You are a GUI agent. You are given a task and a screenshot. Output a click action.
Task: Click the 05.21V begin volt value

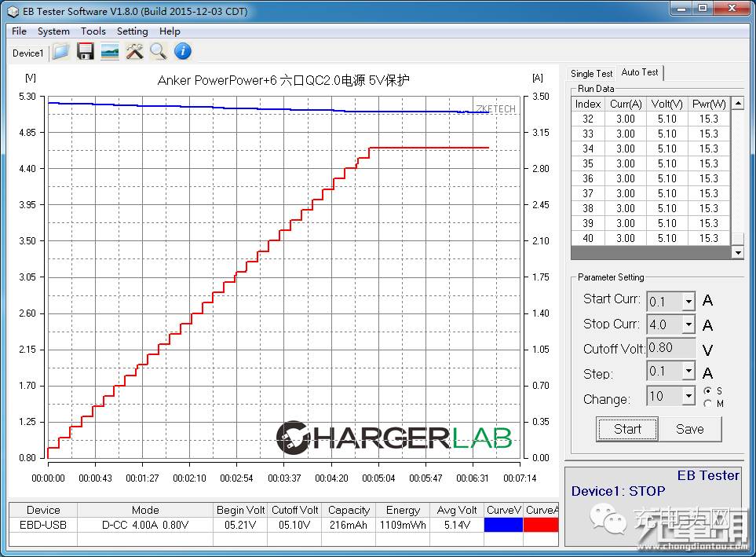point(240,525)
